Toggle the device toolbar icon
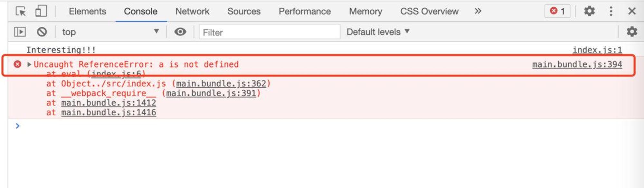Image resolution: width=644 pixels, height=188 pixels. click(41, 11)
